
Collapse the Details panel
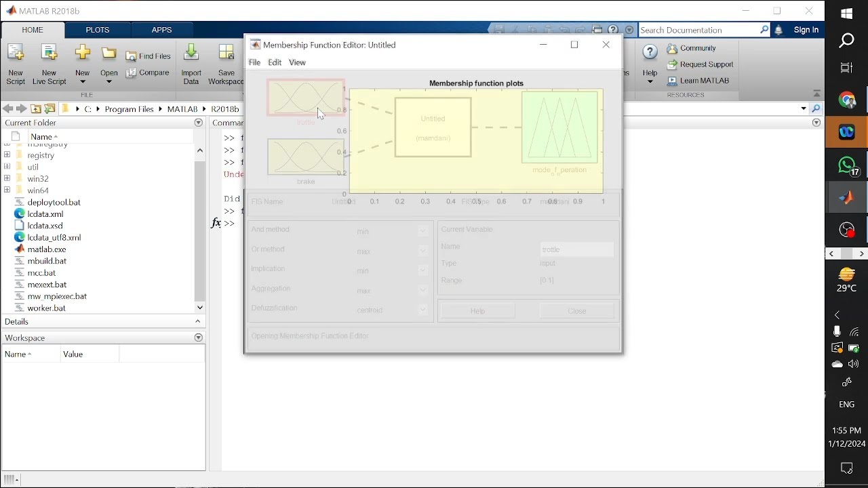pos(198,322)
